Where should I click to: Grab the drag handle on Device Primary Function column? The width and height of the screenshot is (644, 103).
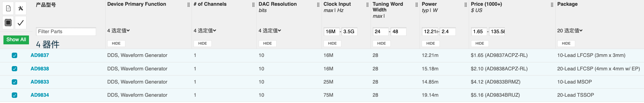[x=188, y=5]
